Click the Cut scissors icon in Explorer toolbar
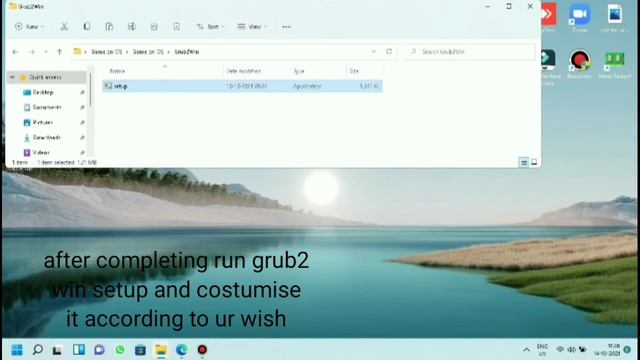The height and width of the screenshot is (360, 640). [64, 27]
